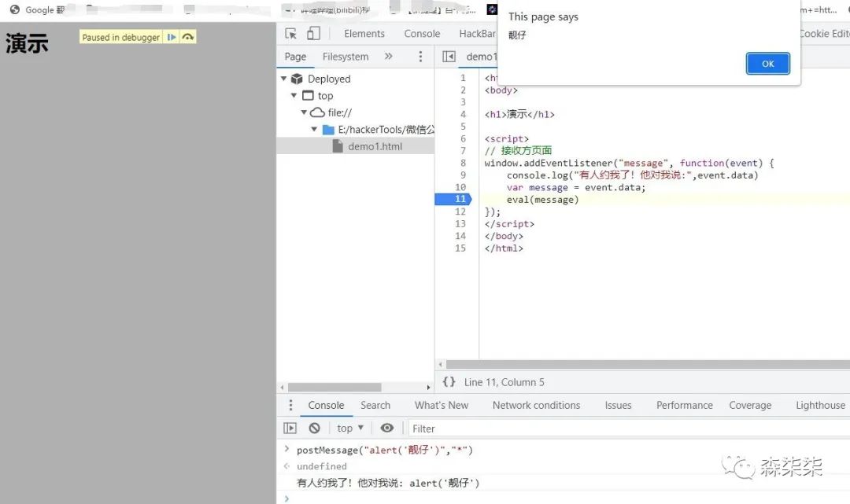Click the postMessage command entry

(384, 450)
